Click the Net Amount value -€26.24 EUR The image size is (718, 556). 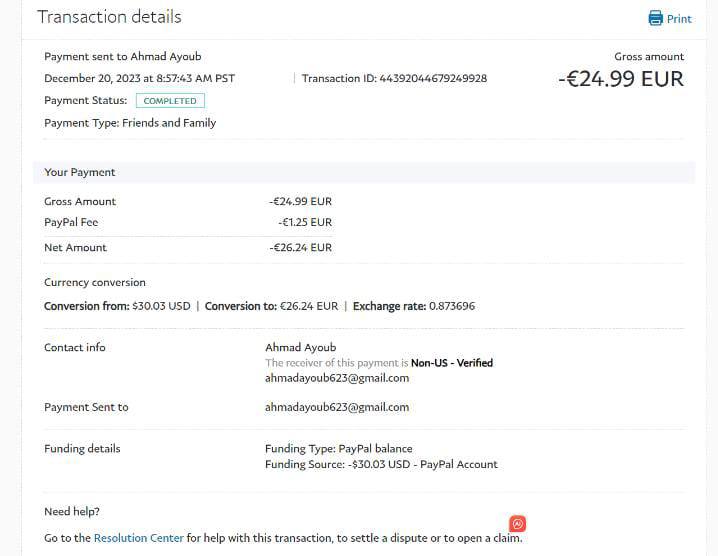tap(301, 247)
